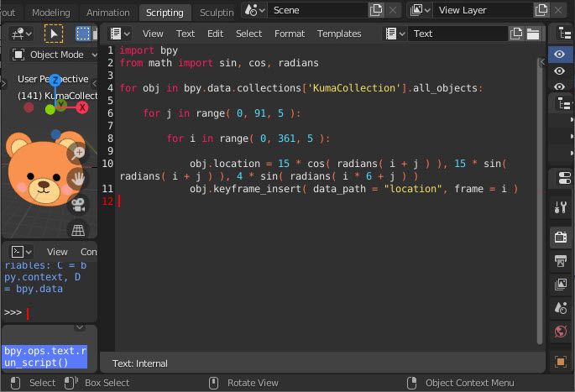Open the Output properties printer icon
This screenshot has width=575, height=392.
(x=561, y=261)
